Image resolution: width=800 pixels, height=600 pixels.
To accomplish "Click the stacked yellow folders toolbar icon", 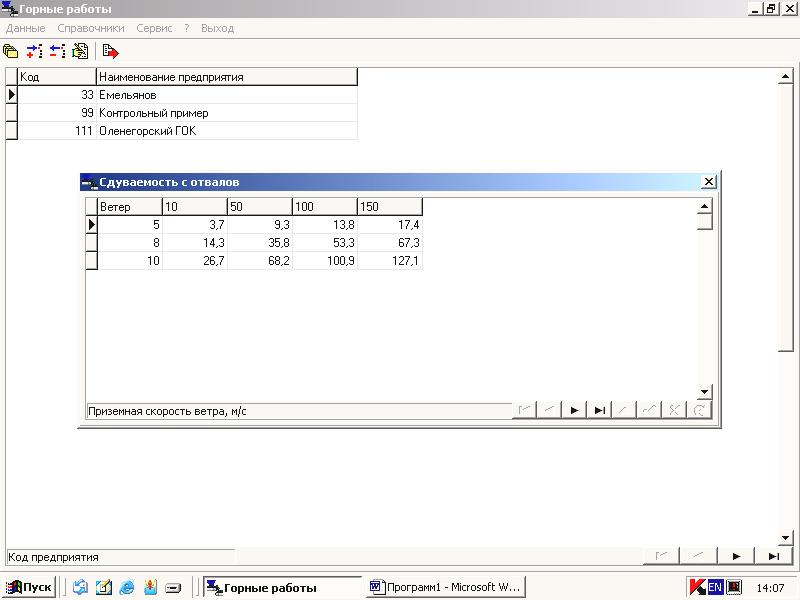I will (11, 52).
